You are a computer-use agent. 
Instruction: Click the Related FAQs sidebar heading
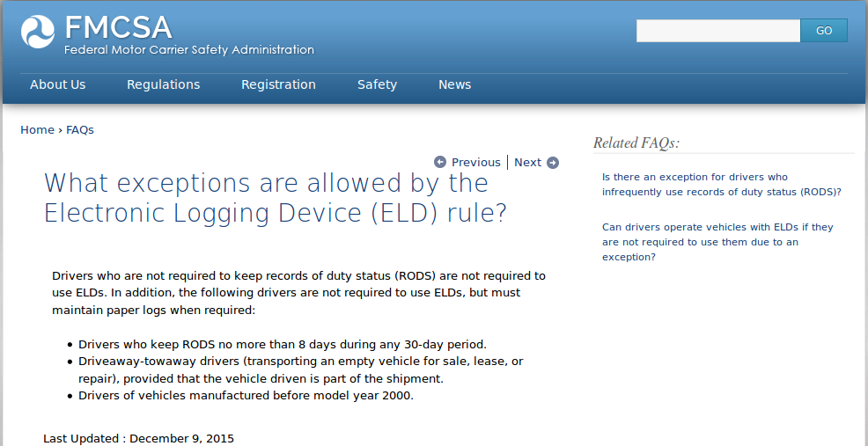tap(636, 143)
